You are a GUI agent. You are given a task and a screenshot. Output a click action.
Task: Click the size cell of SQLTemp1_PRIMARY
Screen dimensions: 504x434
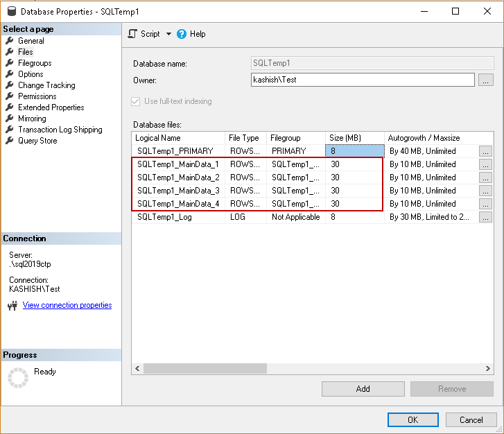(355, 151)
